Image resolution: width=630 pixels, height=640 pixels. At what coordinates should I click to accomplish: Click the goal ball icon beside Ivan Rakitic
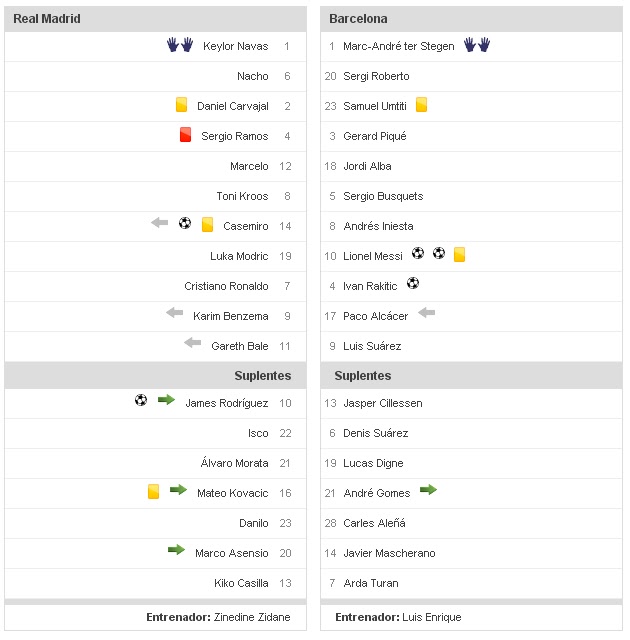click(x=413, y=284)
